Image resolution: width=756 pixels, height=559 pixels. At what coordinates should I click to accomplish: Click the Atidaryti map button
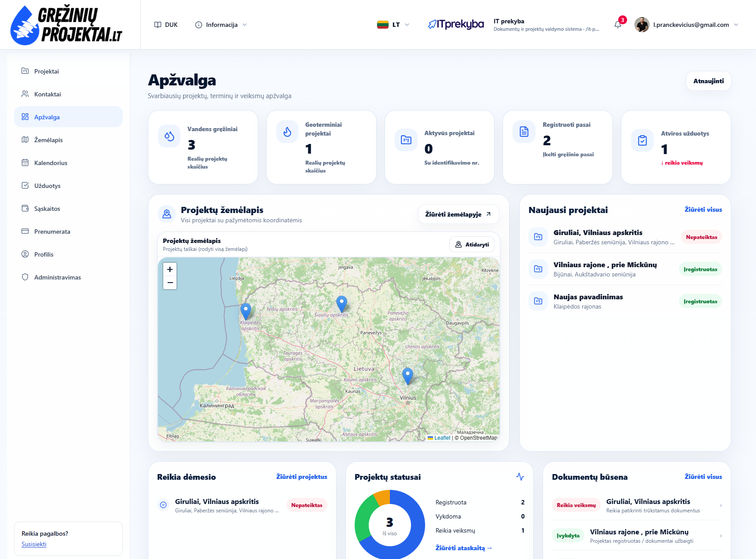click(472, 244)
